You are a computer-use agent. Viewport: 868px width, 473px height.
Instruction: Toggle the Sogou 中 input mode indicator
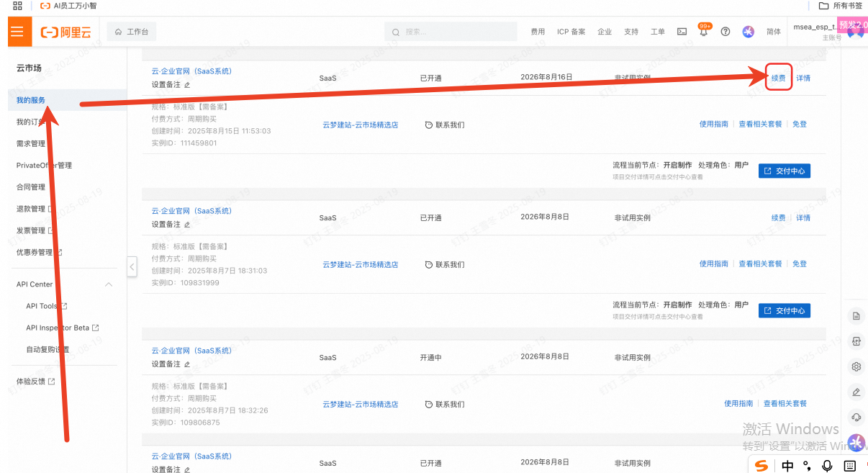click(787, 466)
